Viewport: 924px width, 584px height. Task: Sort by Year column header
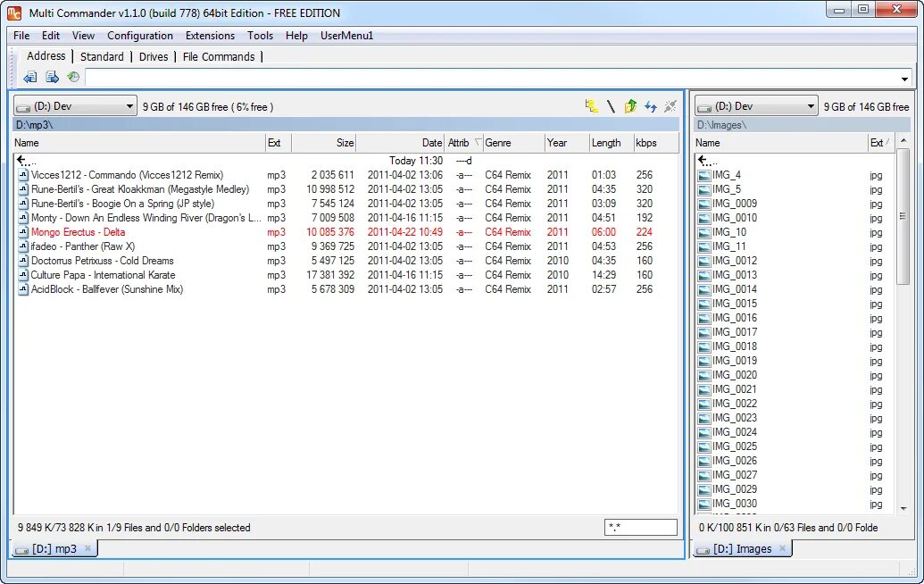[x=567, y=143]
